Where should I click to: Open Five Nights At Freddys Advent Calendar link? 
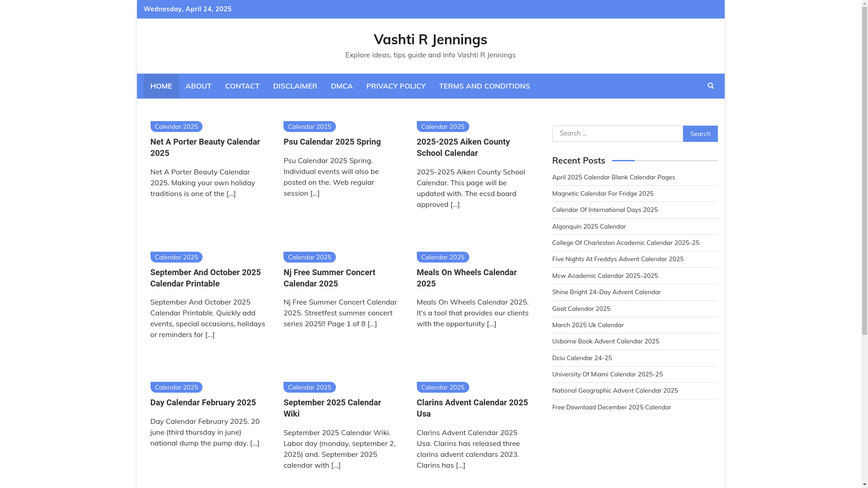(x=618, y=259)
